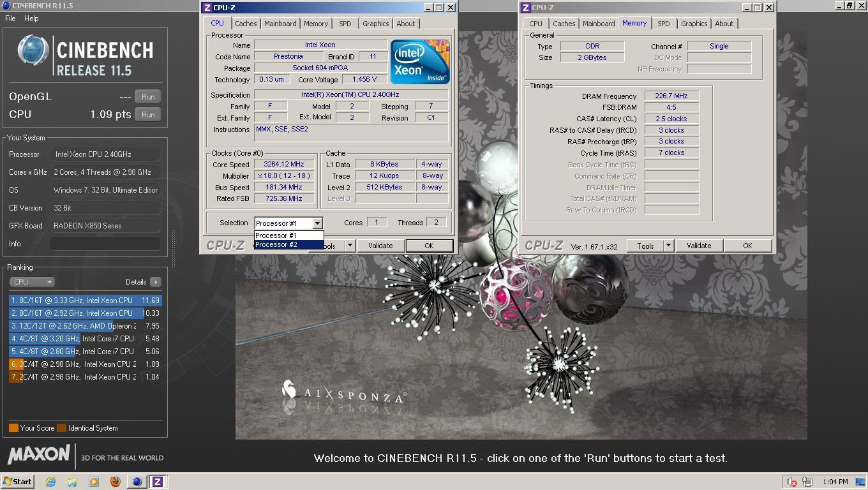Image resolution: width=868 pixels, height=490 pixels.
Task: Click the Info text field in Your System
Action: [x=105, y=244]
